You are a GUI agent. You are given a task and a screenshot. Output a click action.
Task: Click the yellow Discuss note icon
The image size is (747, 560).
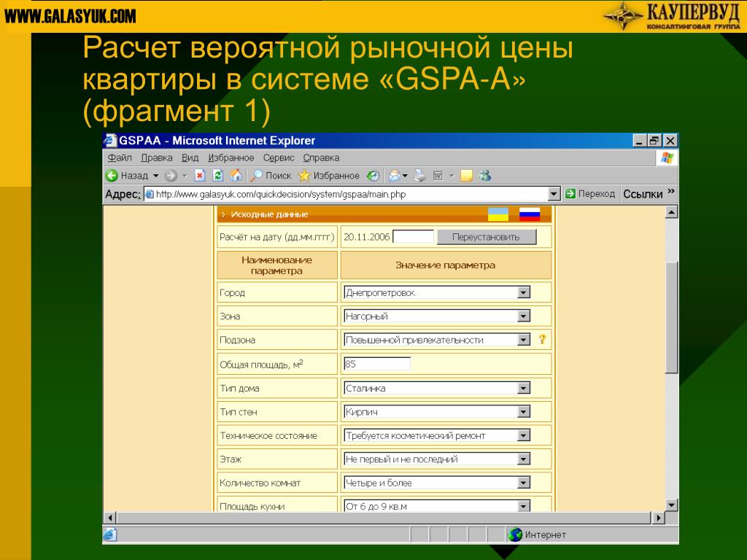click(x=466, y=176)
